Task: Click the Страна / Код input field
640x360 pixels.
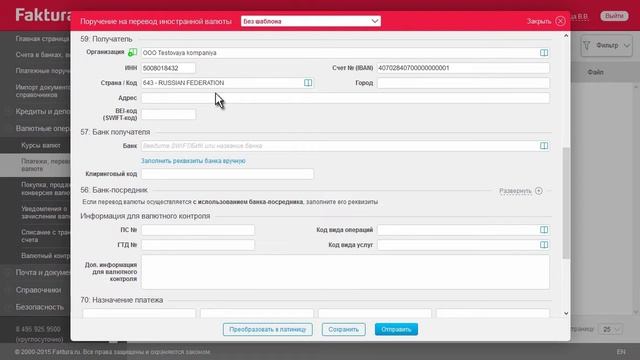Action: 227,83
